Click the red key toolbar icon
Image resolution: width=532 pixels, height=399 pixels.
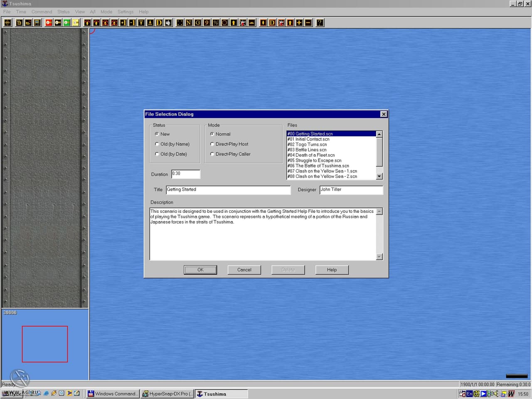[x=49, y=22]
